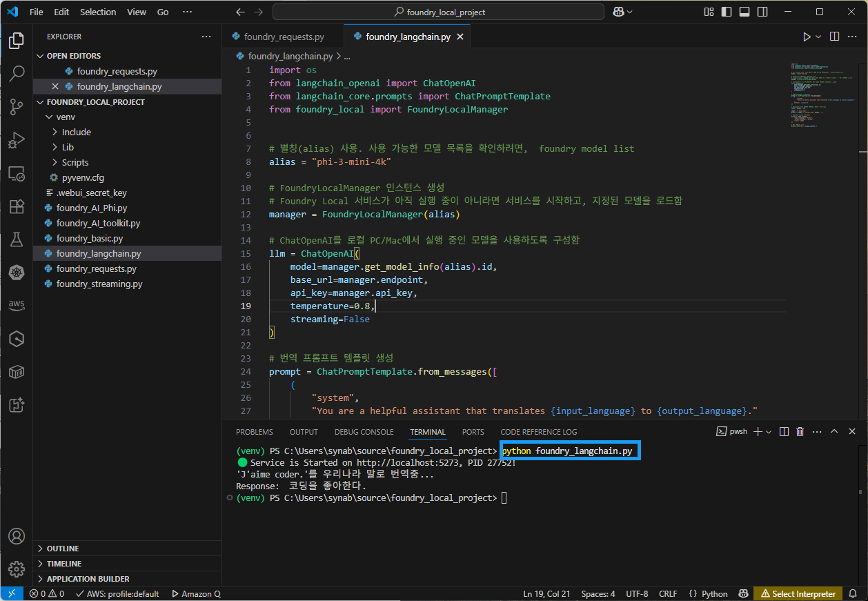
Task: Click the Amazon Q status bar item
Action: (196, 593)
